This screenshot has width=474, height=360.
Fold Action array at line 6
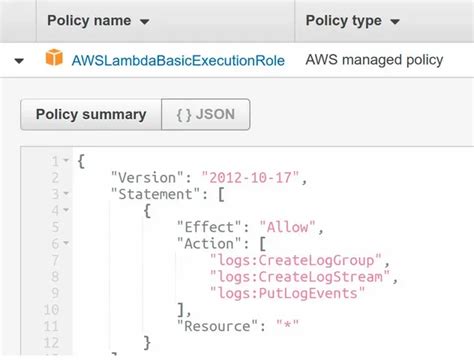point(66,243)
